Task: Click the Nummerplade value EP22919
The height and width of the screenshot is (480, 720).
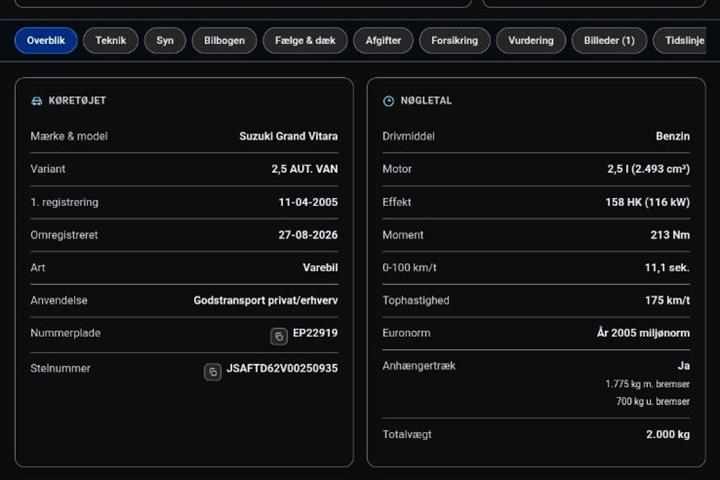Action: click(x=315, y=333)
